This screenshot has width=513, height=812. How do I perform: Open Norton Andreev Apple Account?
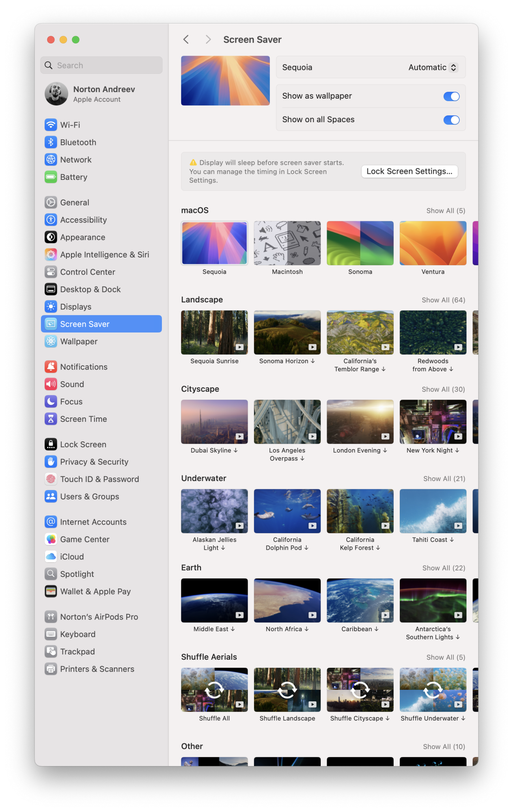pos(101,94)
